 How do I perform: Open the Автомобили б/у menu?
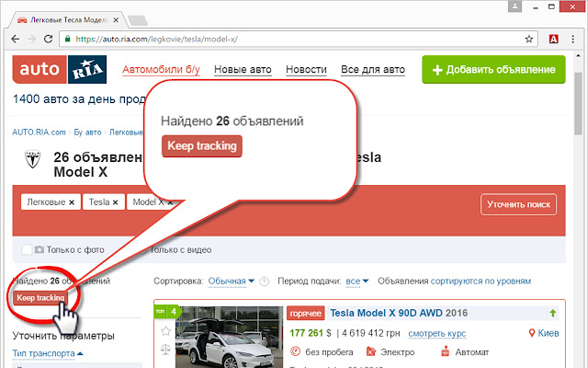[x=162, y=70]
